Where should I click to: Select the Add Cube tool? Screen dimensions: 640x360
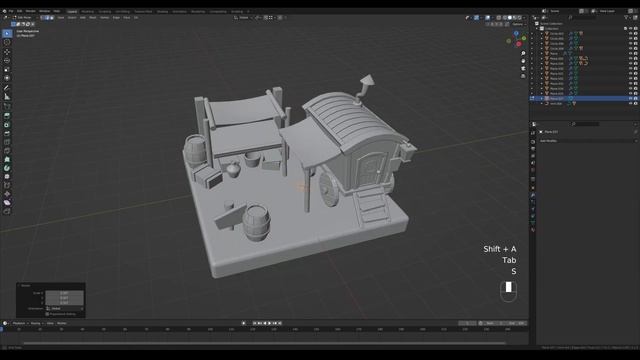tap(7, 107)
